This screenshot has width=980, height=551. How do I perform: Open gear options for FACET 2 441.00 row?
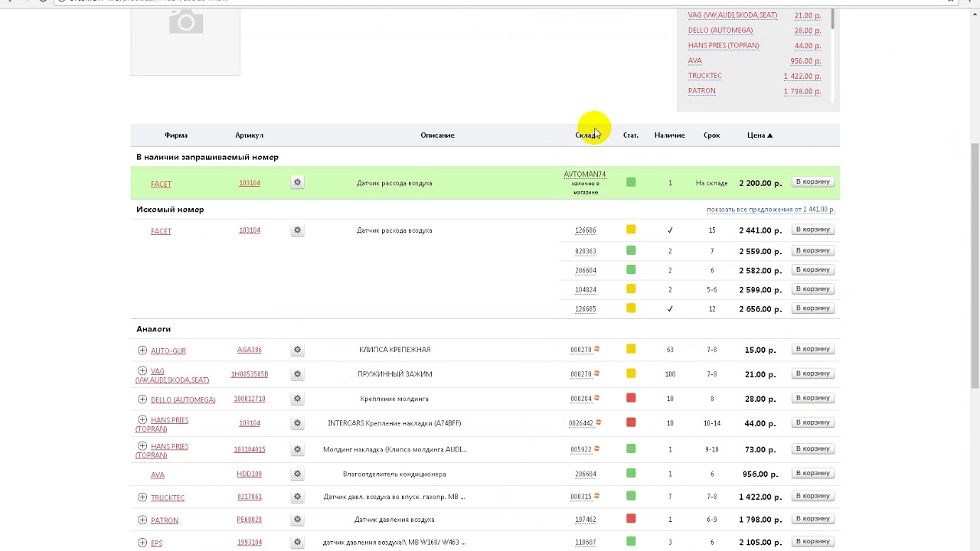297,230
